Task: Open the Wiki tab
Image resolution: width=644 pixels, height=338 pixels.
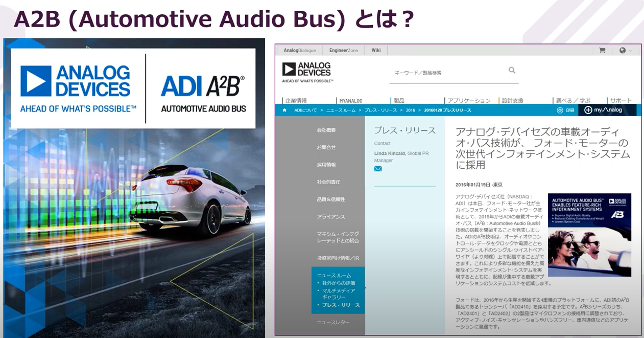Action: point(376,50)
